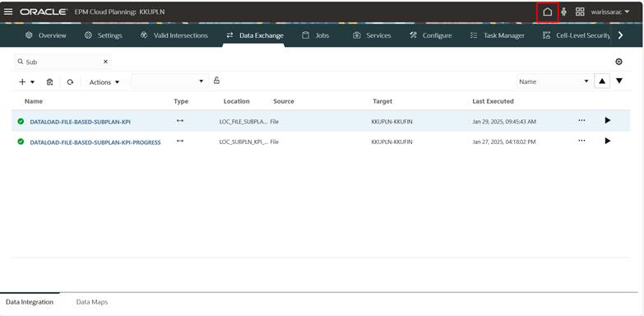Viewport: 644px width, 316px height.
Task: Click the Location column header
Action: click(x=237, y=101)
